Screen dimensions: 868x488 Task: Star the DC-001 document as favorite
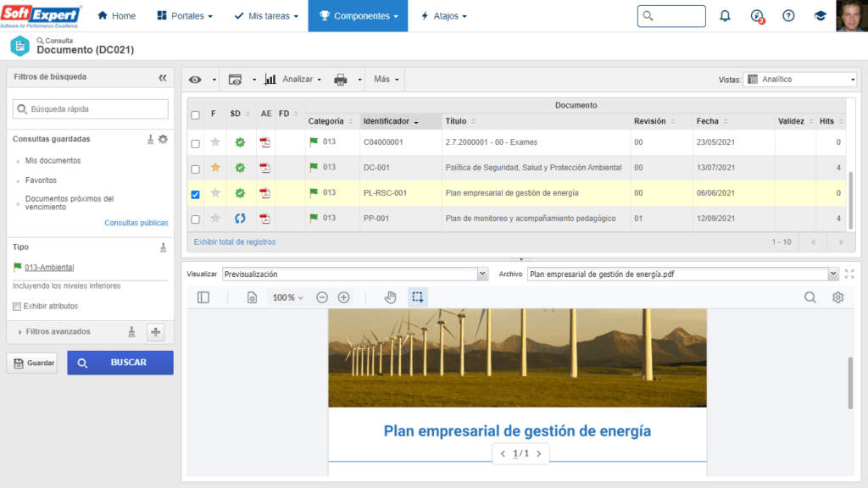(215, 168)
